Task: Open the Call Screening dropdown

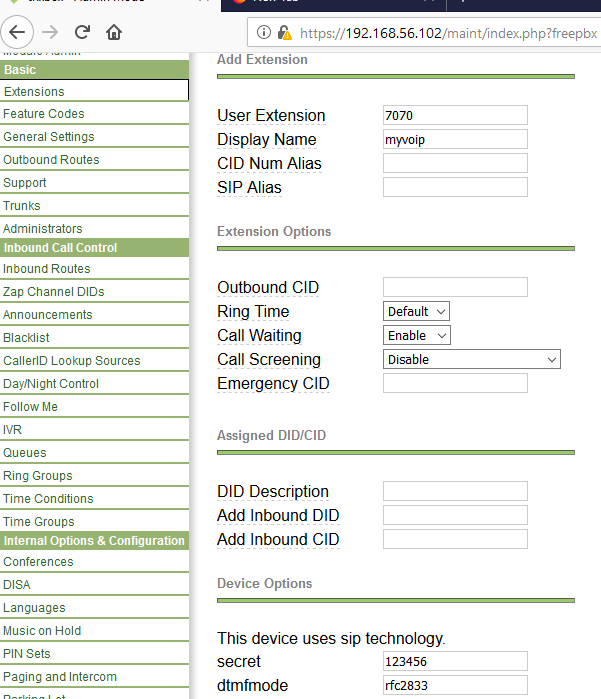Action: click(x=471, y=359)
